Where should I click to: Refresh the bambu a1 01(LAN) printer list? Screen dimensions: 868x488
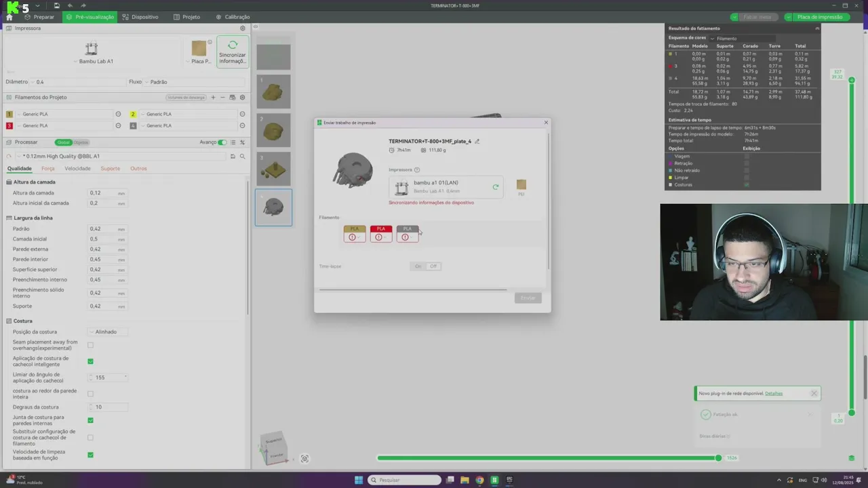[495, 187]
